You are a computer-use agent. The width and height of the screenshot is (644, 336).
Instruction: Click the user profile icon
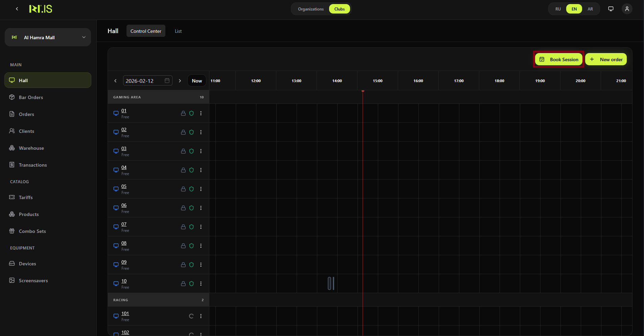[x=627, y=9]
